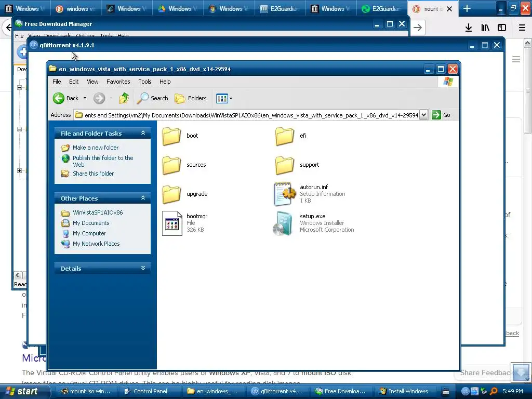Open the Edit menu in Explorer
The width and height of the screenshot is (532, 399).
pyautogui.click(x=74, y=82)
